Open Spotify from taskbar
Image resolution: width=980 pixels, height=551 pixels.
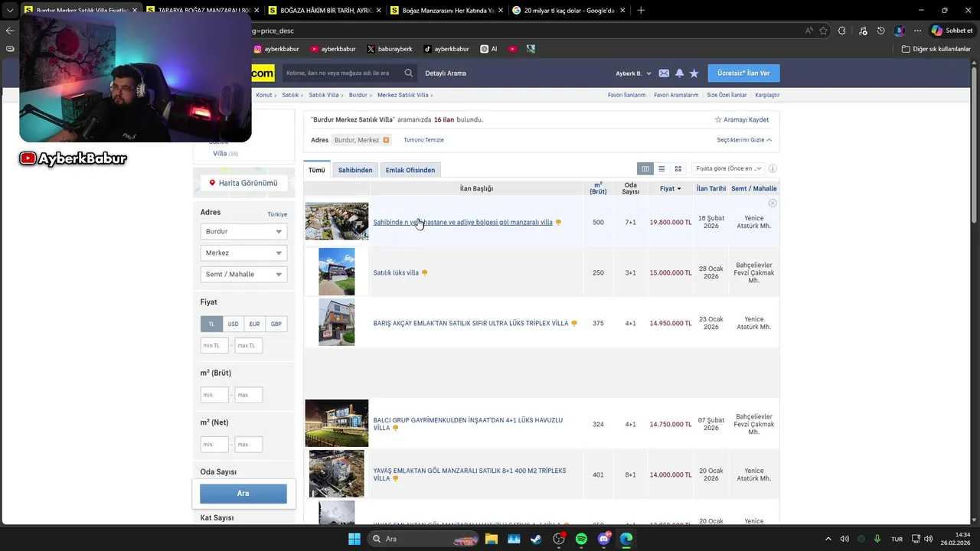(581, 539)
